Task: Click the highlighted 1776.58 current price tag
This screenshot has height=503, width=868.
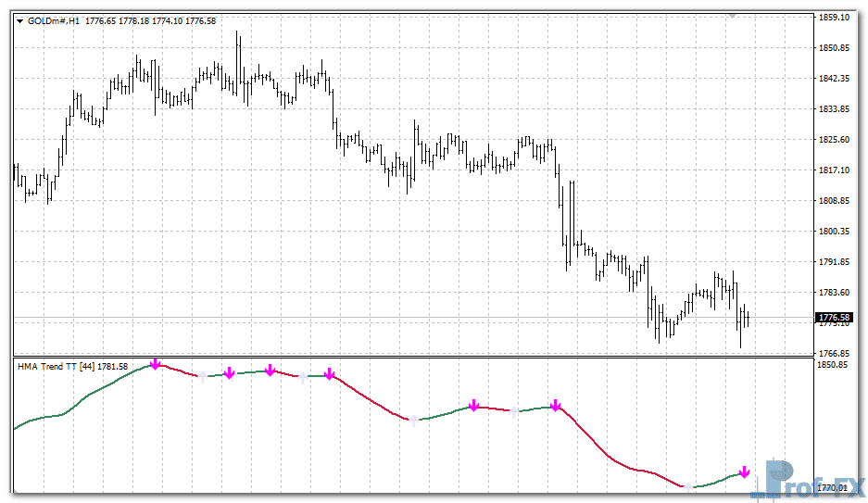Action: [834, 318]
